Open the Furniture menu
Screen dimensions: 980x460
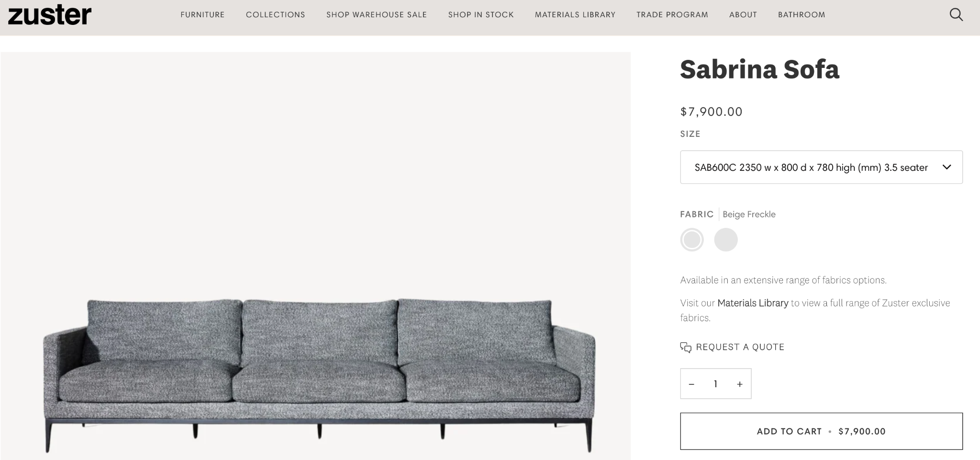202,15
